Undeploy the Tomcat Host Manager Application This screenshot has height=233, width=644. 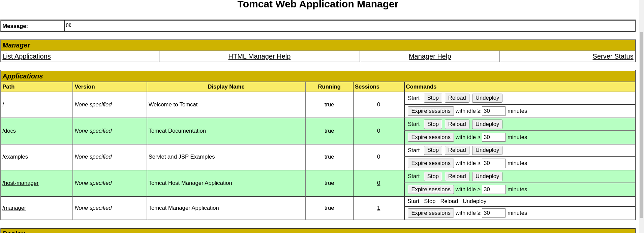tap(487, 176)
